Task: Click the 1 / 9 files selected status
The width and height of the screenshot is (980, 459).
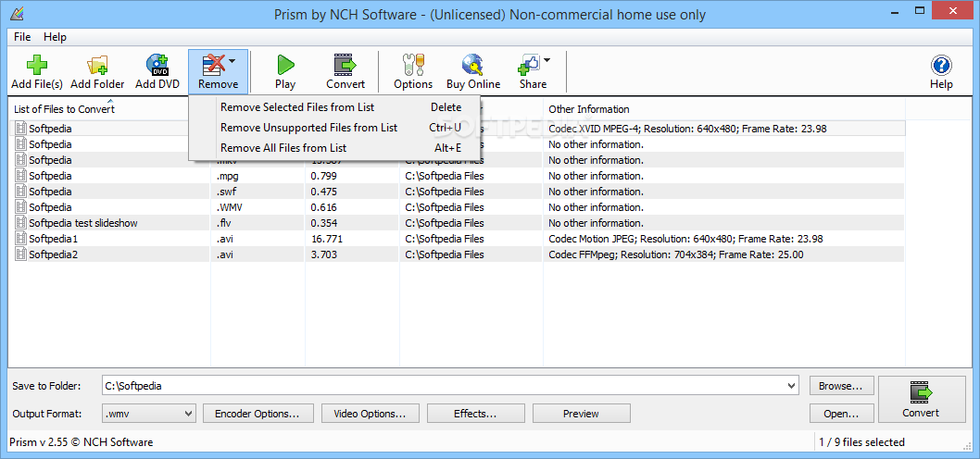Action: pos(861,442)
